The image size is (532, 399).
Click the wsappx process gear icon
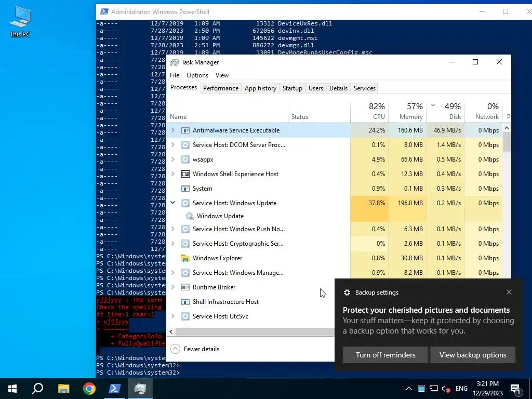point(185,159)
